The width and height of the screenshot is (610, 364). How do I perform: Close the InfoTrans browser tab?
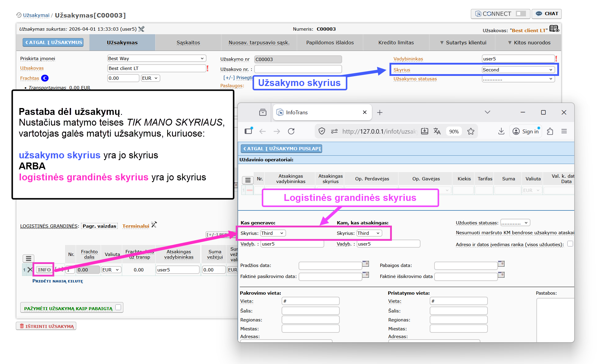364,112
